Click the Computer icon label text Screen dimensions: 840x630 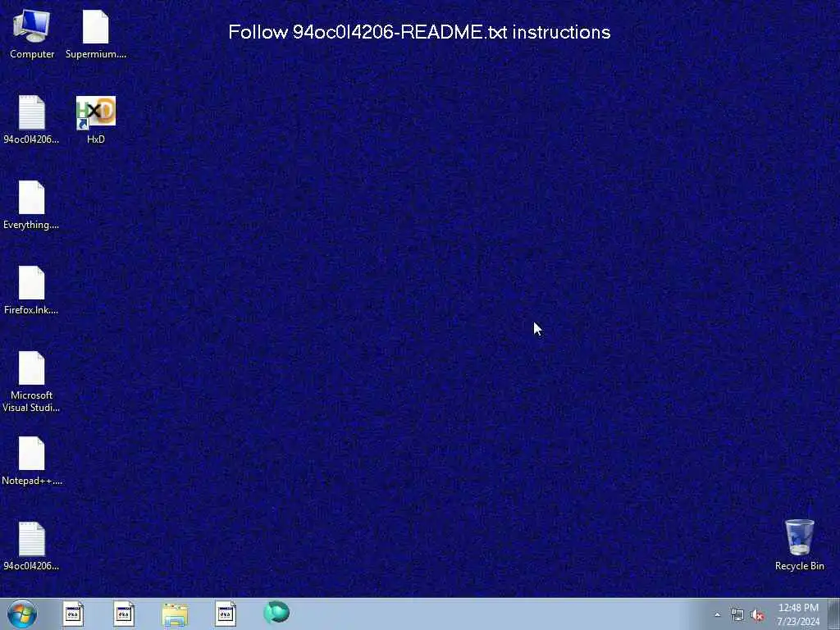(x=32, y=54)
